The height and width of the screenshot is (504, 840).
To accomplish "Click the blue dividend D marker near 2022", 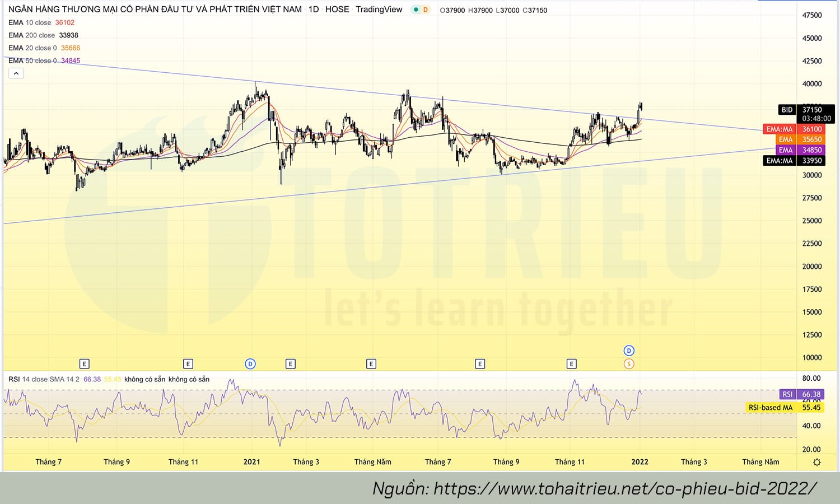I will click(629, 351).
